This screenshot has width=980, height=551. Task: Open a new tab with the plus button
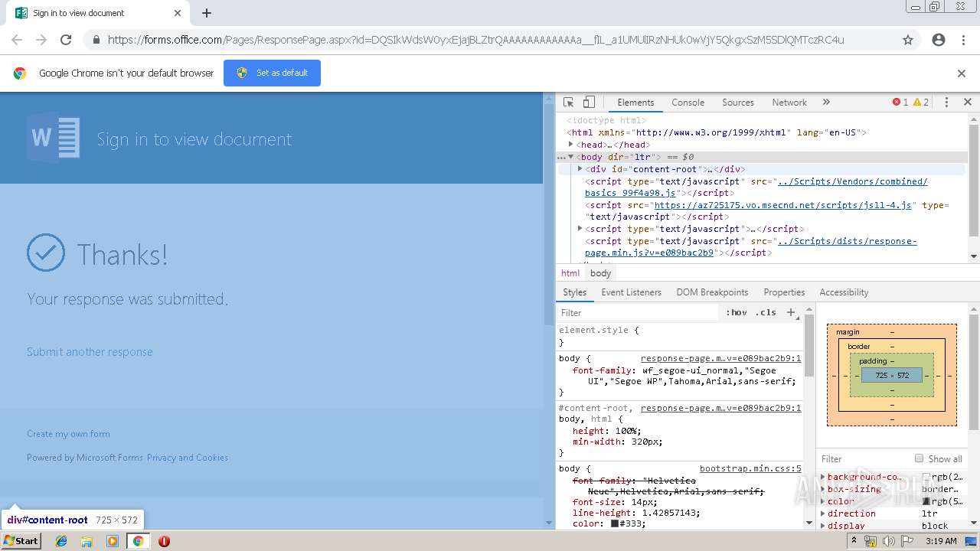pos(207,13)
